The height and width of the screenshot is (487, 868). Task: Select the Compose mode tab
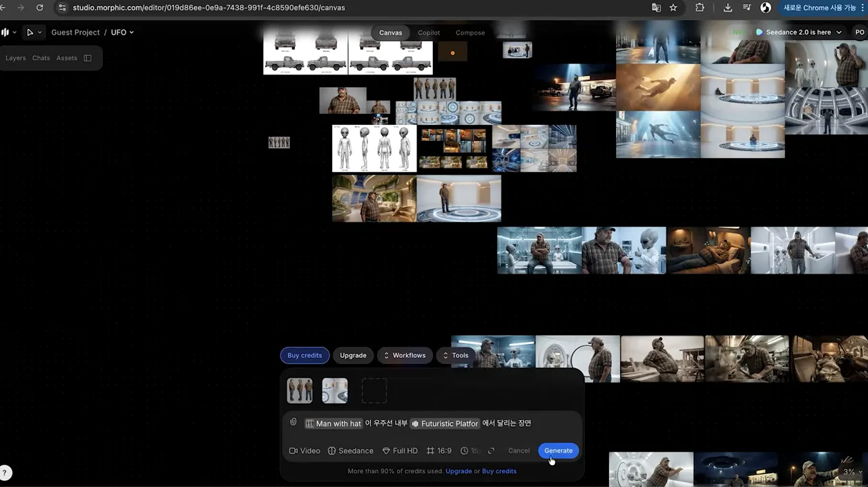pos(470,32)
